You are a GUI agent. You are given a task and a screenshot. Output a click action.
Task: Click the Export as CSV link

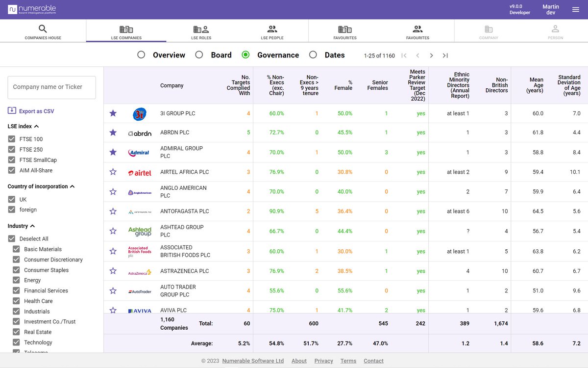click(36, 111)
